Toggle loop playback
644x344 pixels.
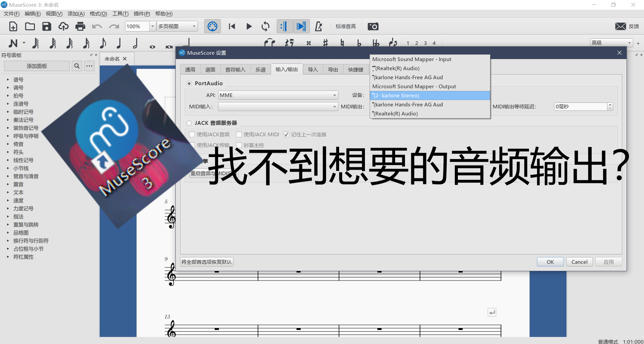[x=265, y=26]
